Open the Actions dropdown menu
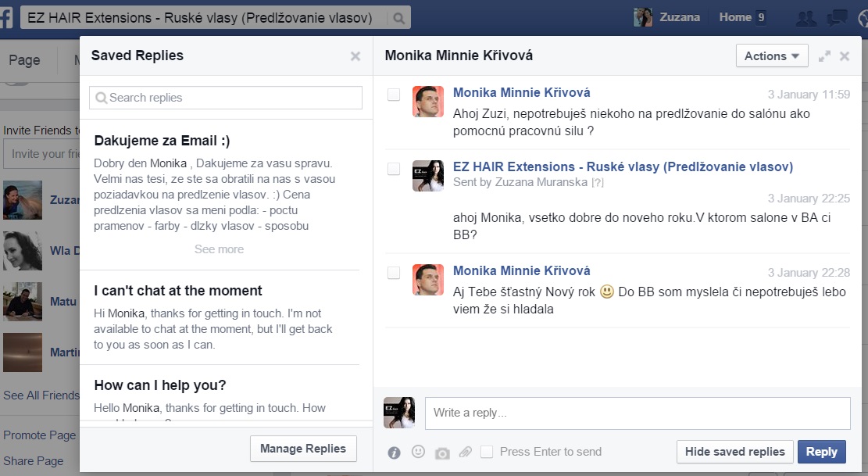Image resolution: width=868 pixels, height=476 pixels. click(772, 56)
